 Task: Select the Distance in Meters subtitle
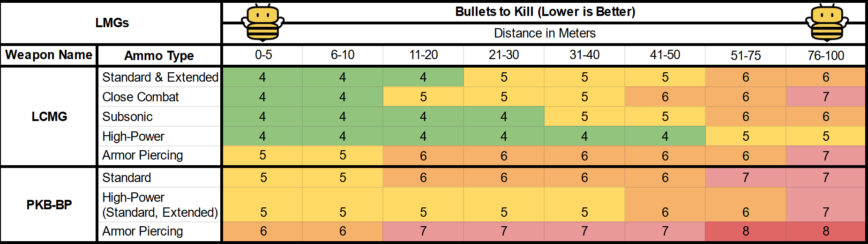pos(545,33)
